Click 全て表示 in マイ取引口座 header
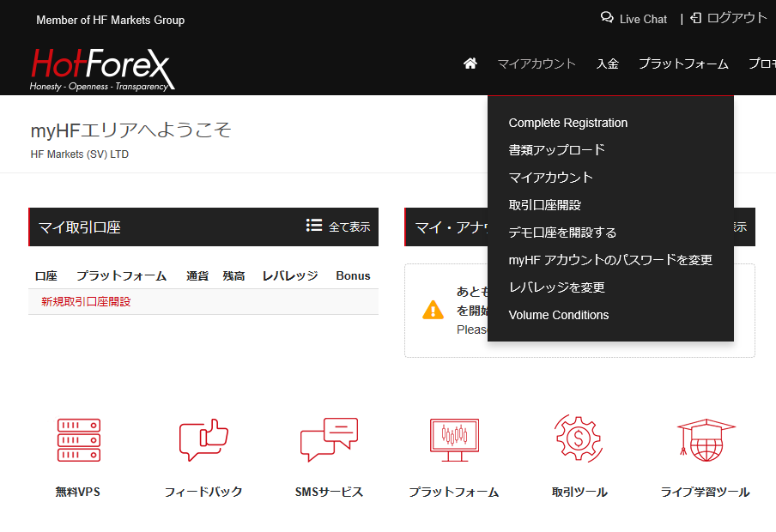The image size is (776, 532). pos(349,227)
